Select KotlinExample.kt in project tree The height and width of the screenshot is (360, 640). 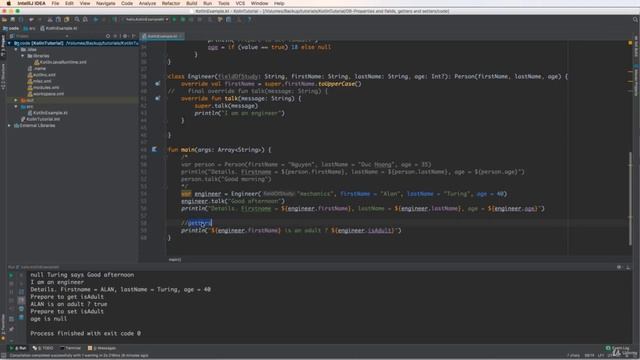coord(47,113)
